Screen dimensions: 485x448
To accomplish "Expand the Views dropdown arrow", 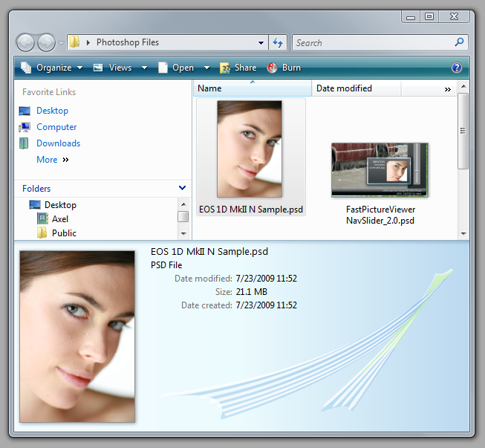I will [x=144, y=68].
